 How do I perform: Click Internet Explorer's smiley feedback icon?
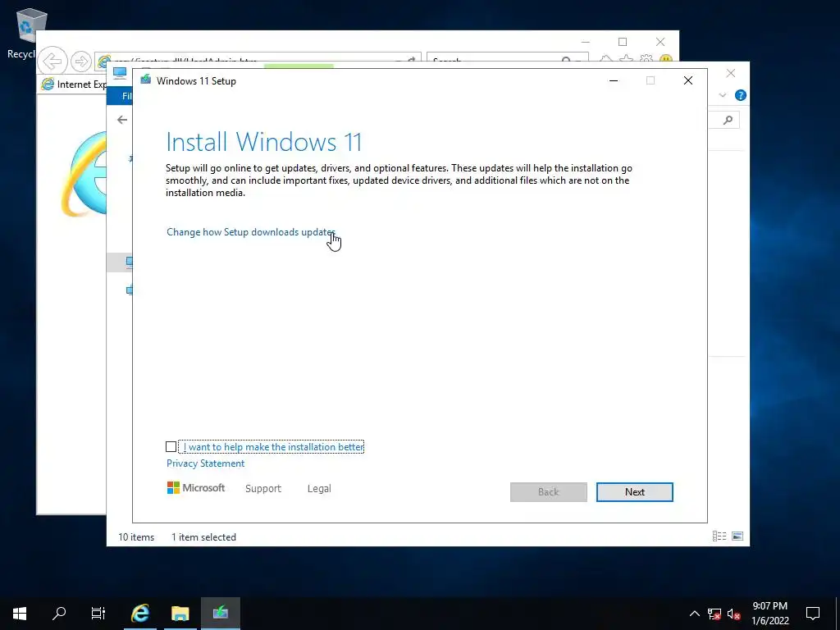[666, 59]
